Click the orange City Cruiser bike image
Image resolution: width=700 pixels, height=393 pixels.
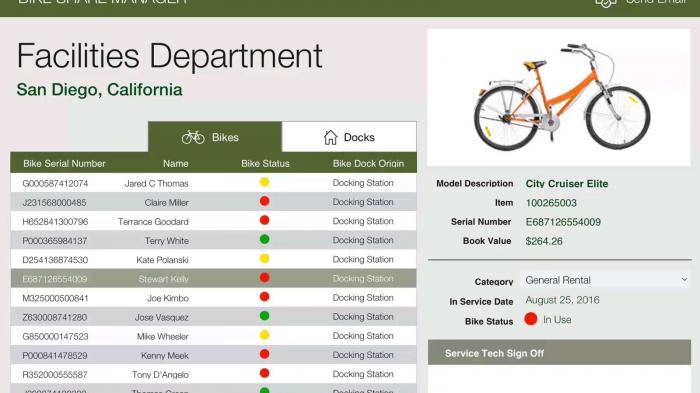562,97
